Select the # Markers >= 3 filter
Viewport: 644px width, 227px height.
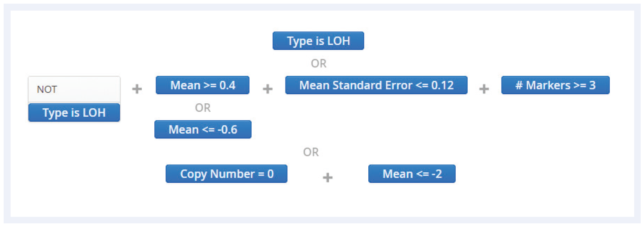pyautogui.click(x=555, y=85)
